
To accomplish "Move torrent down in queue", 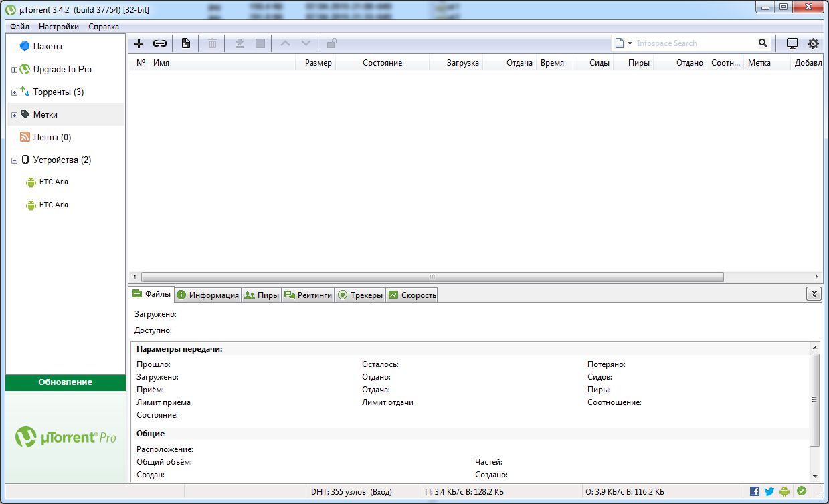I will click(306, 43).
